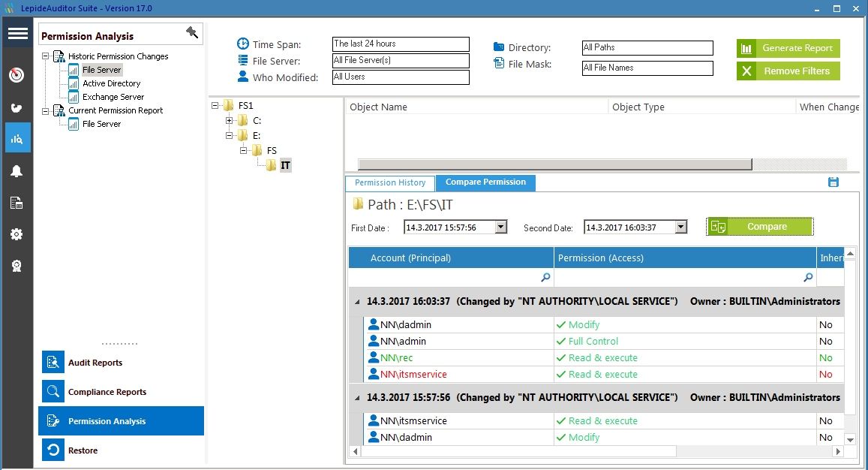868x470 pixels.
Task: Select the NN\admin Full Control row
Action: point(603,342)
